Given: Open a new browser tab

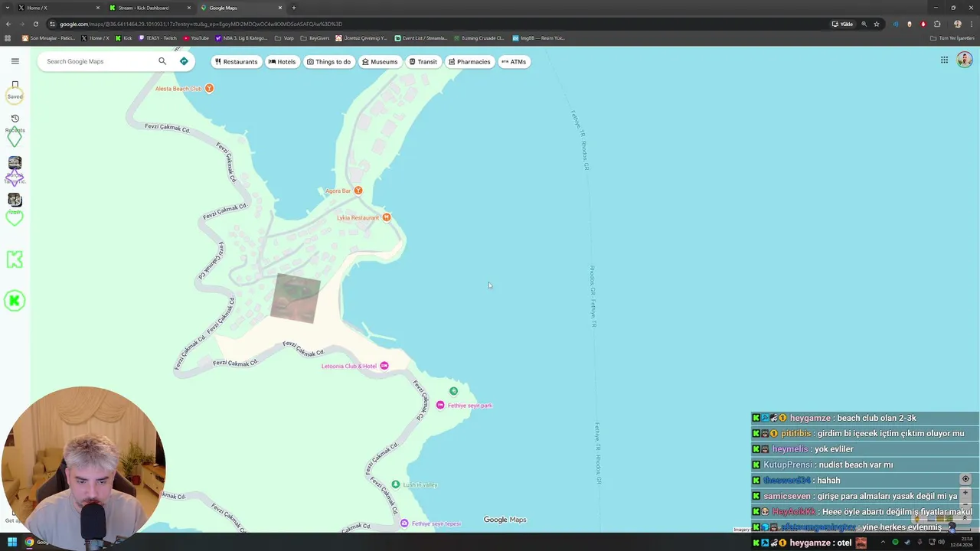Looking at the screenshot, I should click(294, 8).
